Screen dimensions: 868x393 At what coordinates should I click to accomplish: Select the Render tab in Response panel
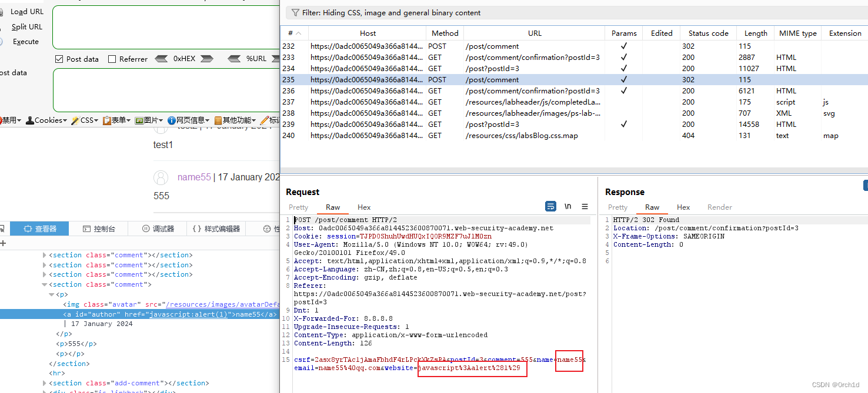[720, 207]
